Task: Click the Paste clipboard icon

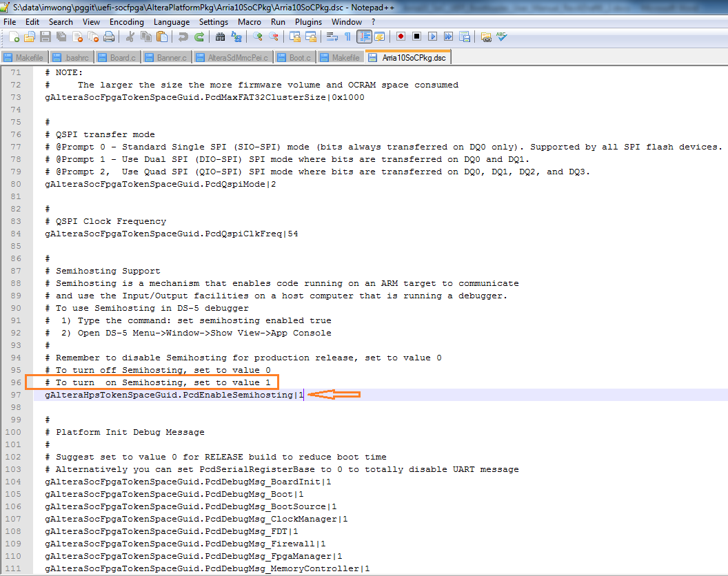Action: 162,37
